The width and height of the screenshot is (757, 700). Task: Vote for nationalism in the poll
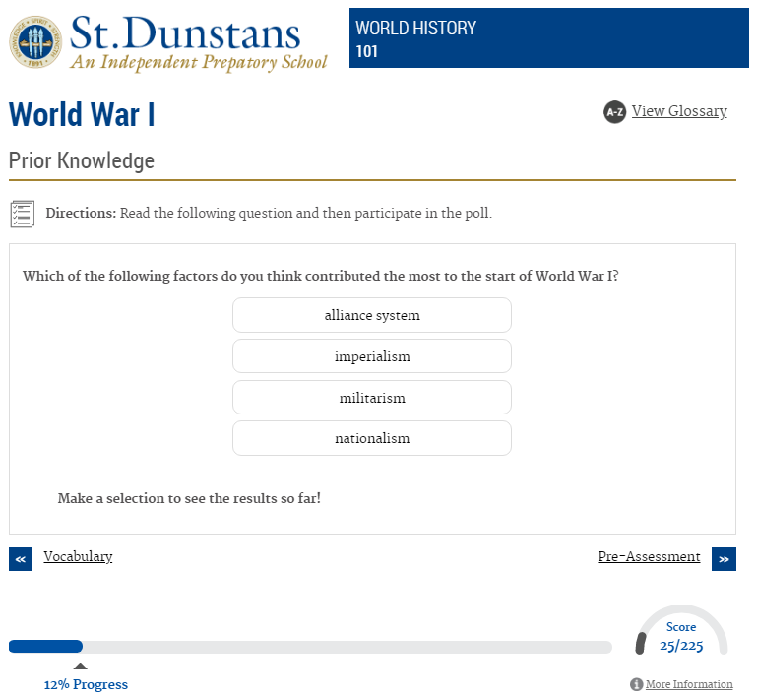[372, 438]
